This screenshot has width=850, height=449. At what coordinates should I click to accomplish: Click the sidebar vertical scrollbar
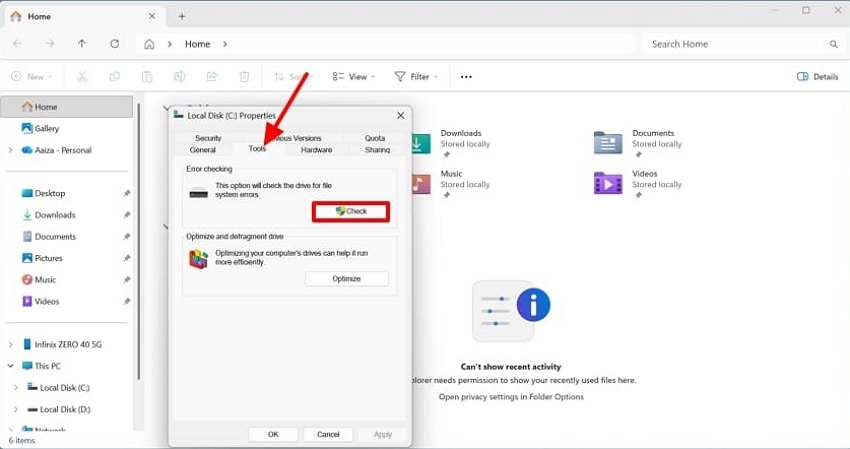click(139, 241)
